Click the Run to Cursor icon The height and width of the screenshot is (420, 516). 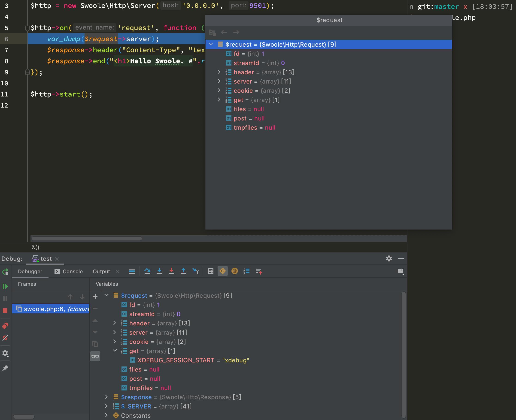tap(195, 271)
